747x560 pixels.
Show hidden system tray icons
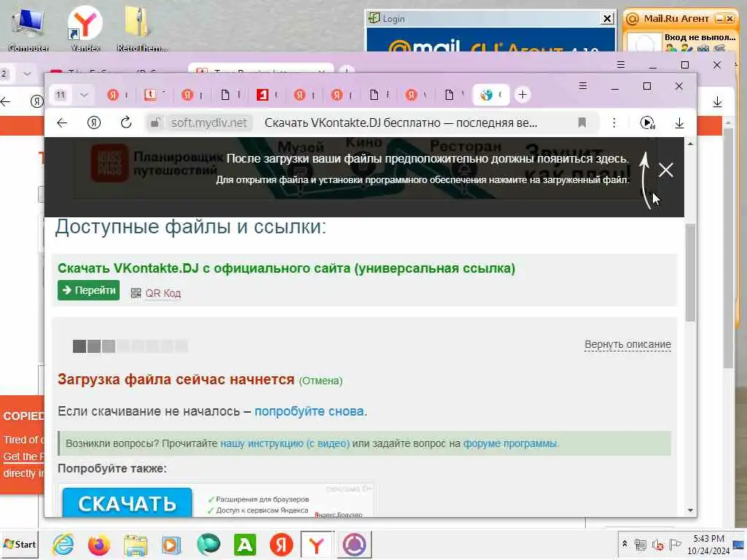pyautogui.click(x=624, y=544)
